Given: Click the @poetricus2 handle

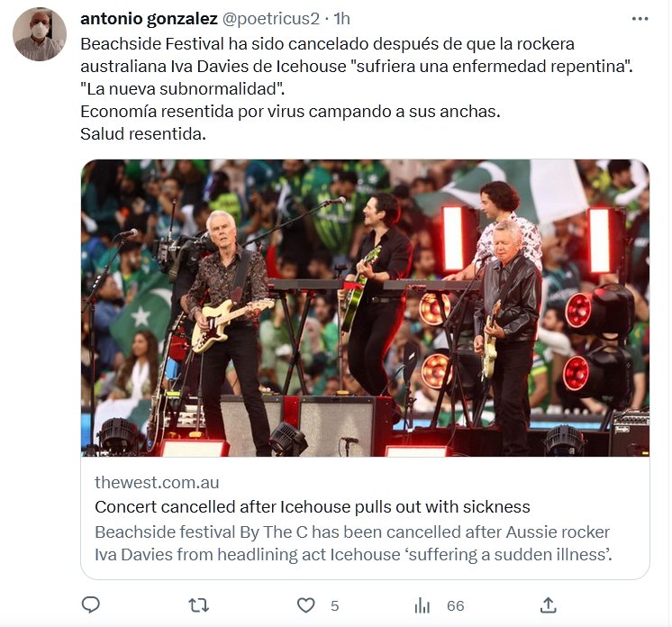Looking at the screenshot, I should point(270,19).
